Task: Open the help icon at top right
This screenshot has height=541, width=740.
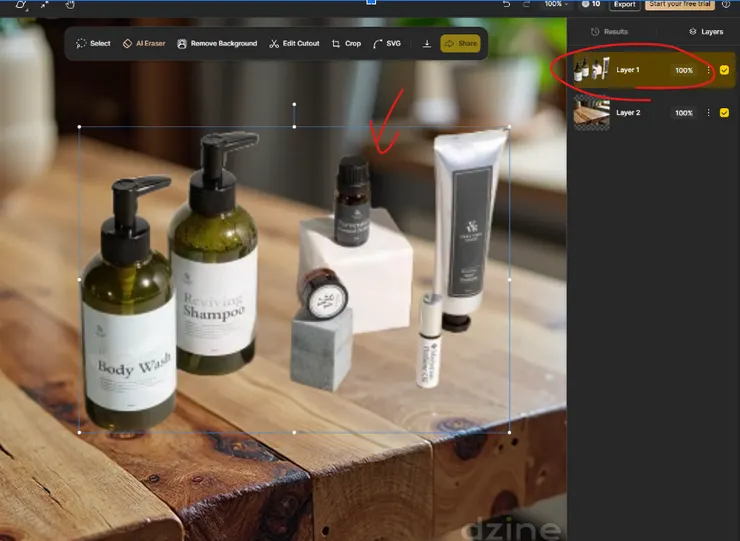Action: [726, 4]
